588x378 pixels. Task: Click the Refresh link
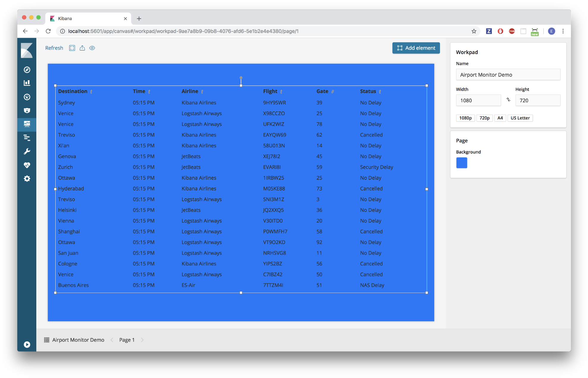(x=54, y=48)
